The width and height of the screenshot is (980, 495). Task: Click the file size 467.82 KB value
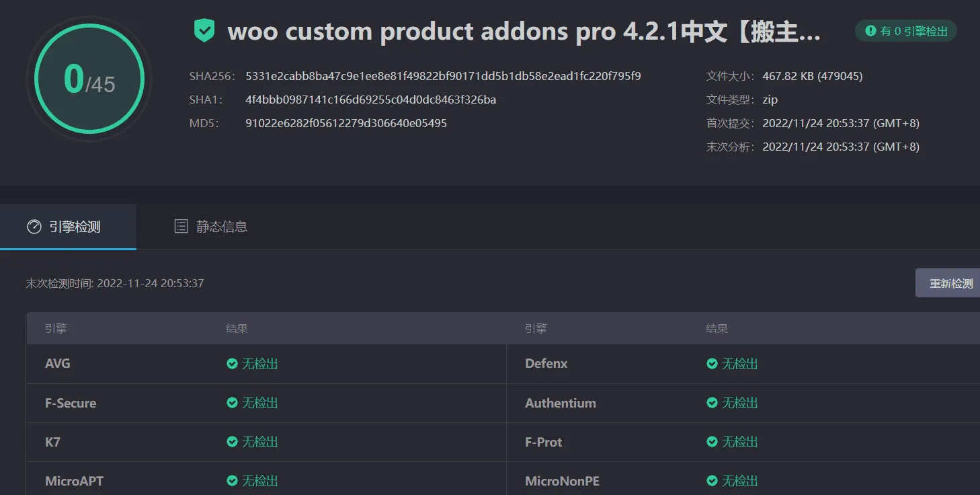click(x=813, y=76)
